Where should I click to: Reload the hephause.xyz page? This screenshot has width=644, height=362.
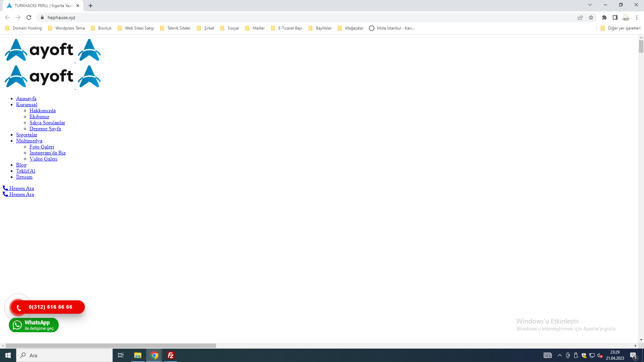tap(29, 17)
